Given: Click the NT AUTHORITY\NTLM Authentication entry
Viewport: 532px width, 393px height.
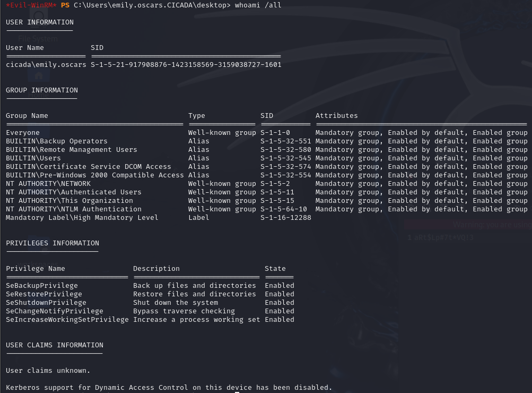Looking at the screenshot, I should point(74,209).
